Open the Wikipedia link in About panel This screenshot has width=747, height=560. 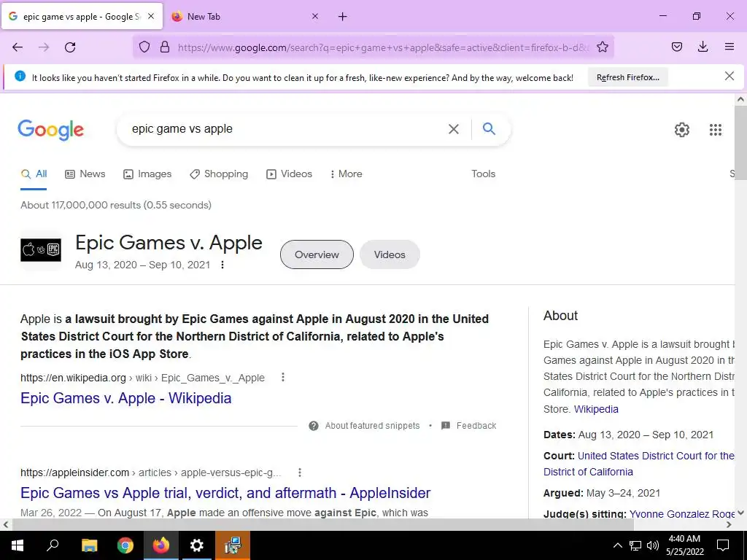tap(596, 409)
